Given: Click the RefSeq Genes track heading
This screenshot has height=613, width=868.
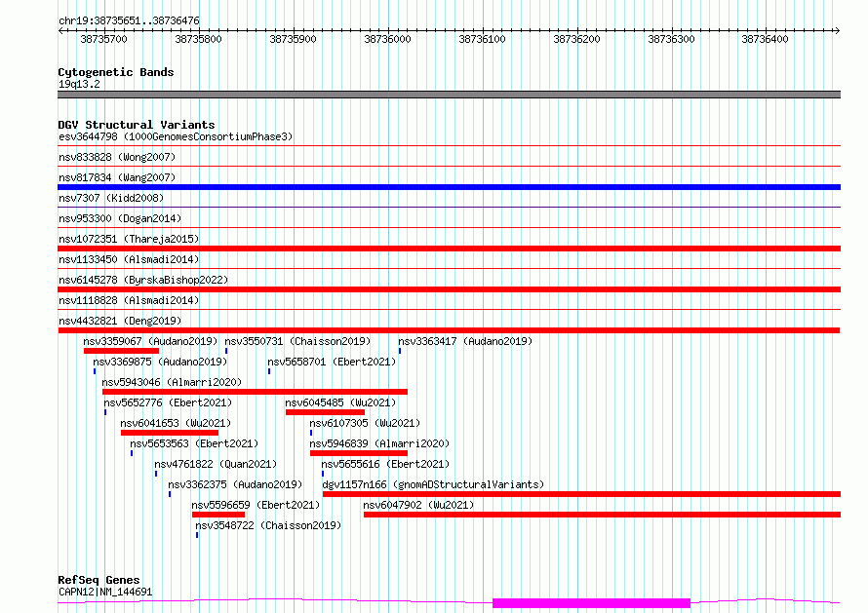Looking at the screenshot, I should pos(99,581).
